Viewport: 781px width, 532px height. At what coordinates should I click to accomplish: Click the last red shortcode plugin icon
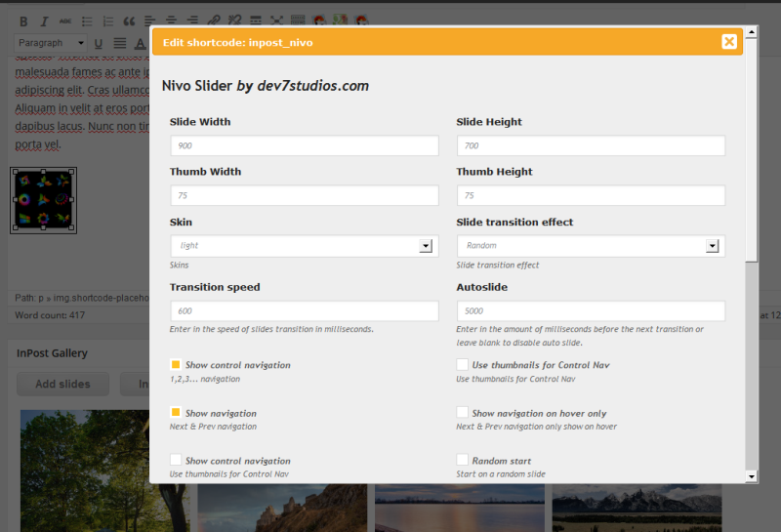(x=361, y=20)
